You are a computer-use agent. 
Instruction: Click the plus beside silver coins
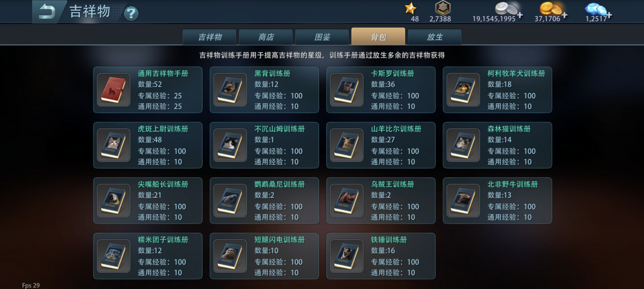click(x=520, y=15)
